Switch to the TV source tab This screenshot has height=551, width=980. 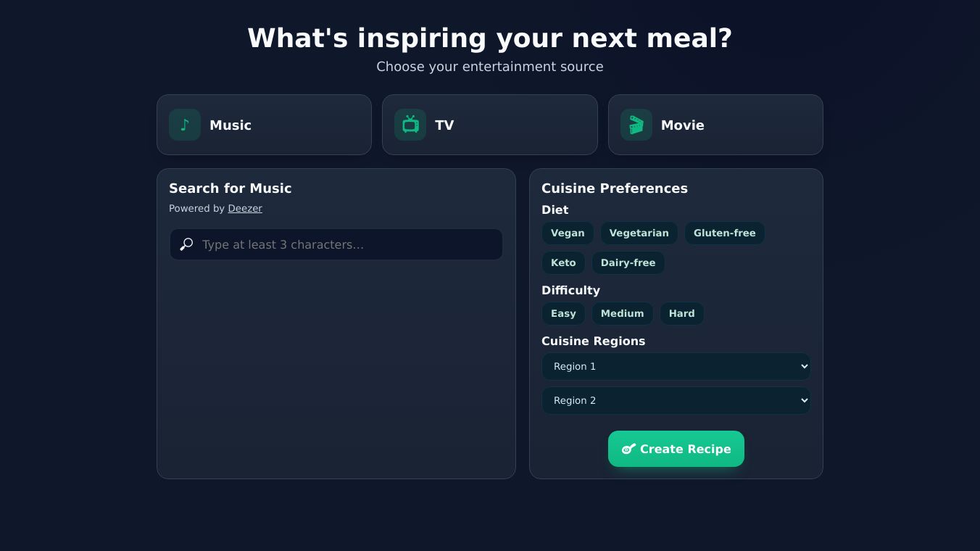489,125
